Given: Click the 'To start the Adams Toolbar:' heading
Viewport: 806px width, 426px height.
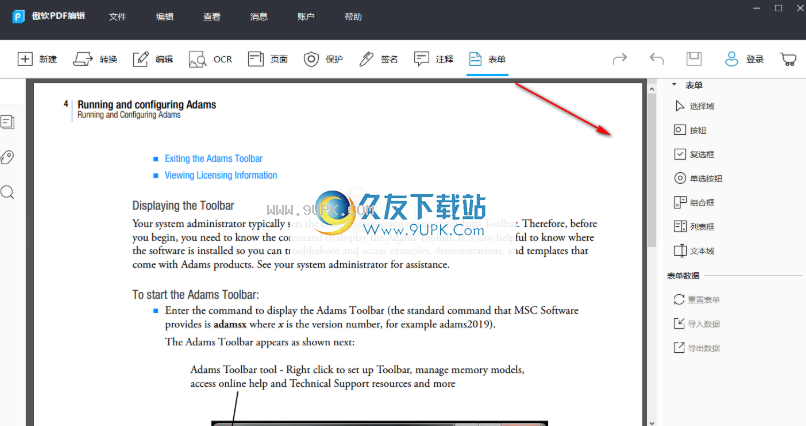Looking at the screenshot, I should point(195,294).
